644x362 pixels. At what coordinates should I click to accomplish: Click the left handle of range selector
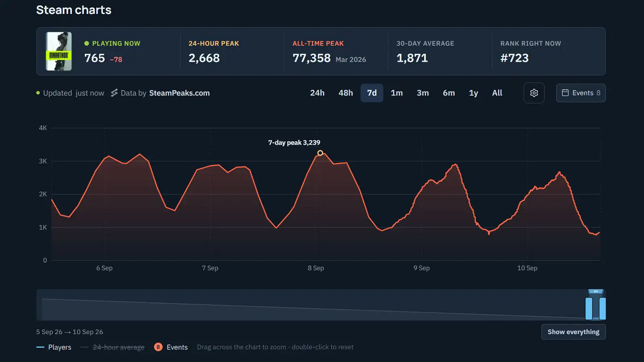click(589, 309)
